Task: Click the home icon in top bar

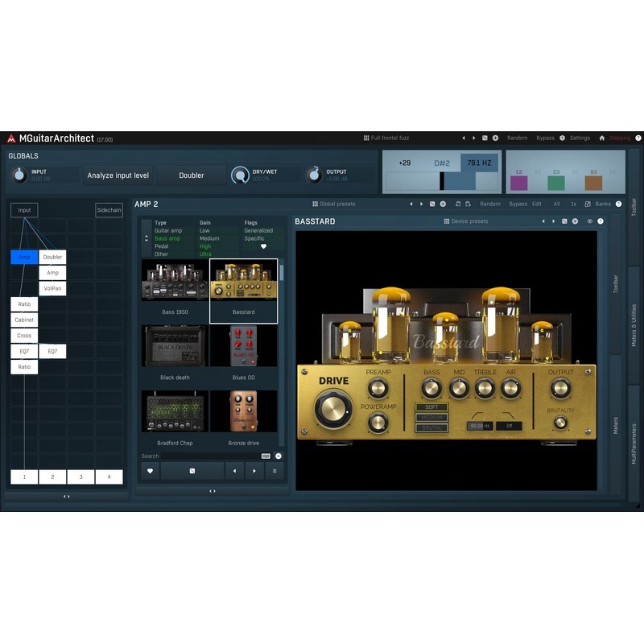Action: 601,138
